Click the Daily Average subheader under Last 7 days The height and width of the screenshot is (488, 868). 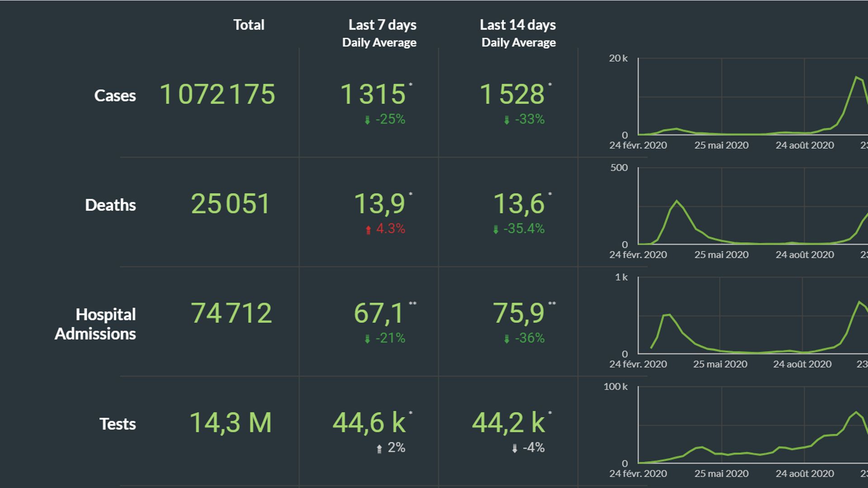pos(379,43)
